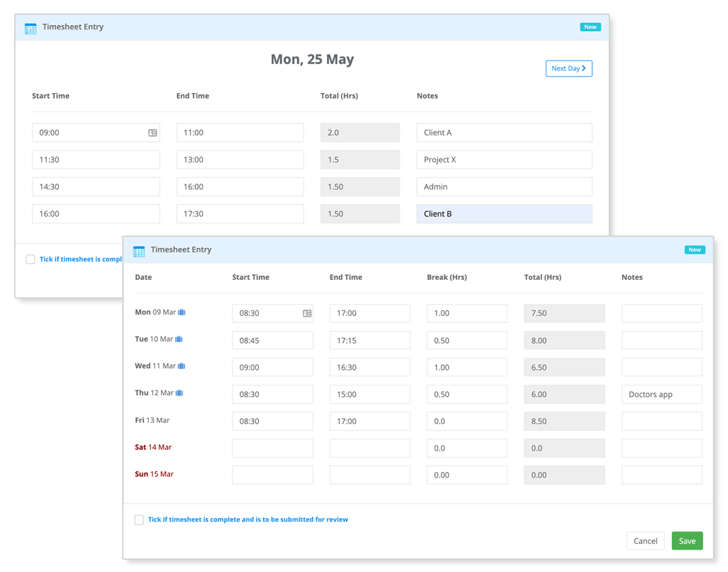728x572 pixels.
Task: Tick the timesheet completion checkbox on the front window
Action: coord(139,519)
